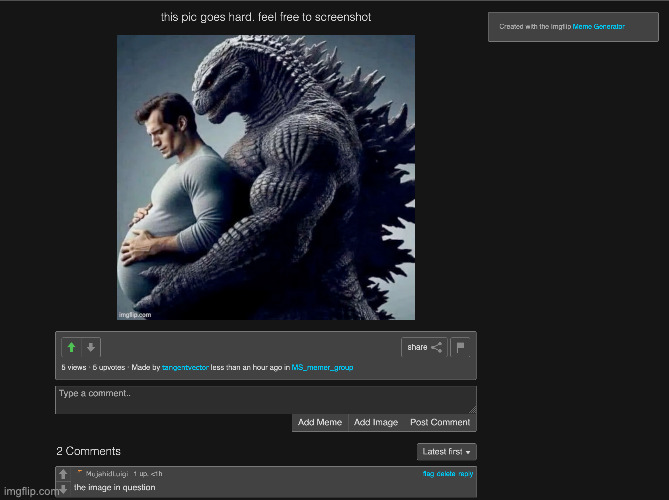This screenshot has width=669, height=500.
Task: Flag MujahidLuigi's comment
Action: 428,474
